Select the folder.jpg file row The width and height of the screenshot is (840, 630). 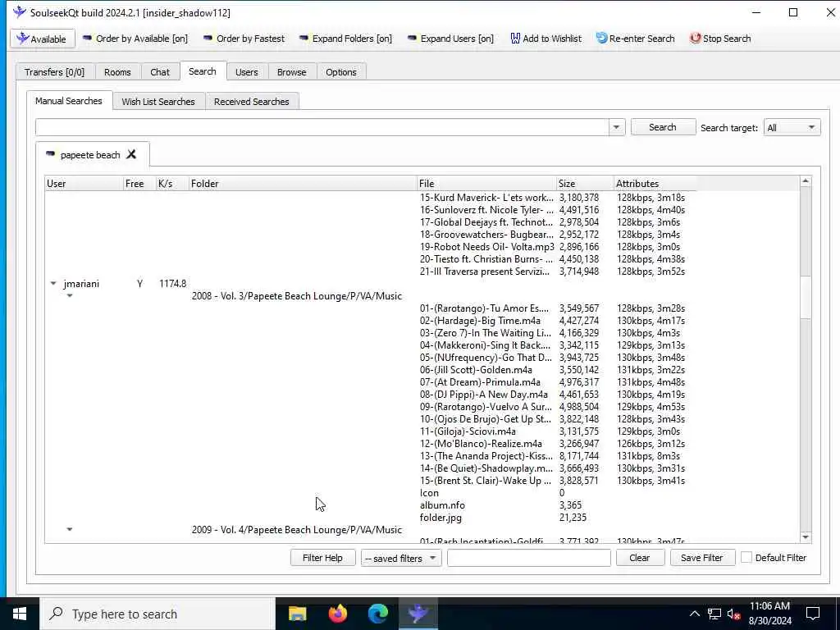(441, 518)
